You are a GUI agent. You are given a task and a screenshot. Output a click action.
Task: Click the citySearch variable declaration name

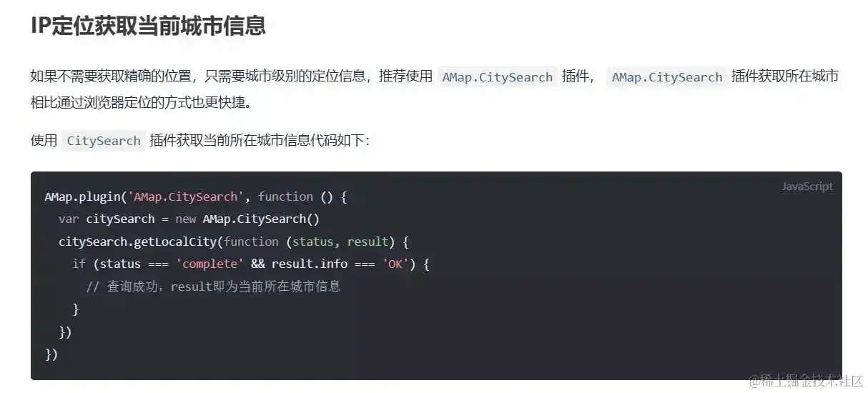click(120, 219)
